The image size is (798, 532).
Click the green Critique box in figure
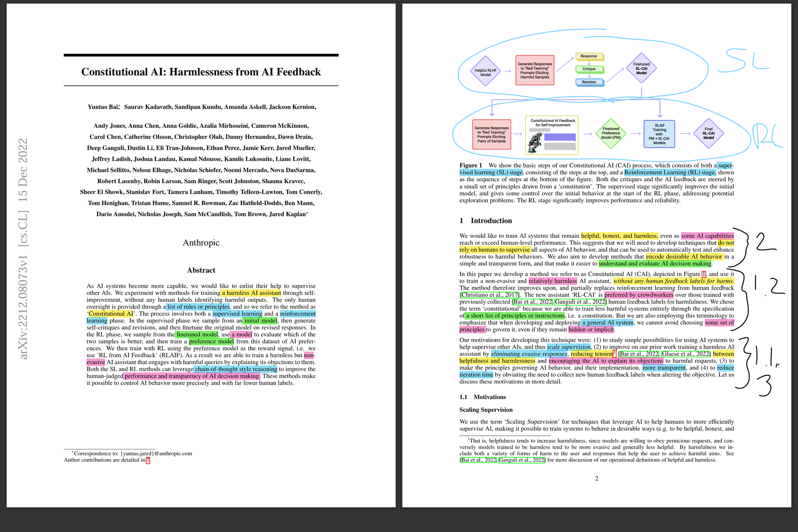(x=589, y=69)
